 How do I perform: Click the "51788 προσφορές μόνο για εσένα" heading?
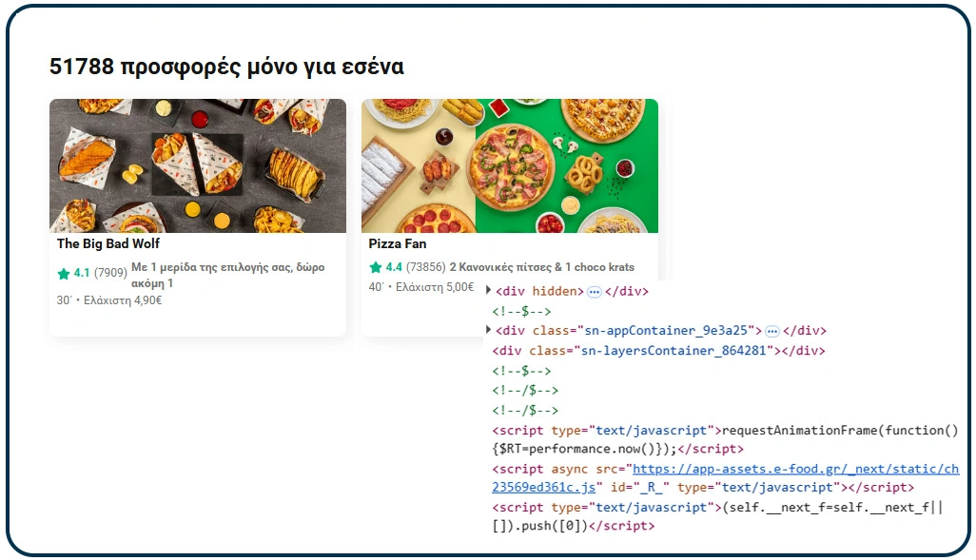point(226,68)
